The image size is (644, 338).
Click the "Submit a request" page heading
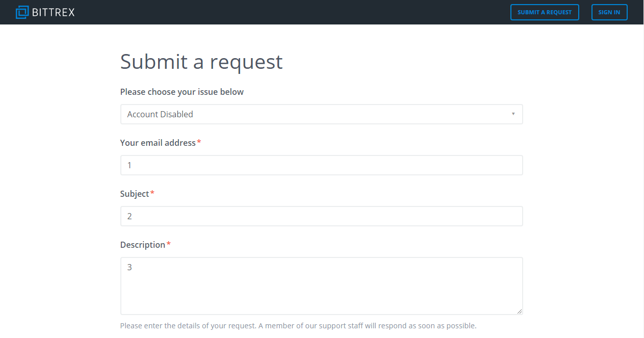click(201, 62)
